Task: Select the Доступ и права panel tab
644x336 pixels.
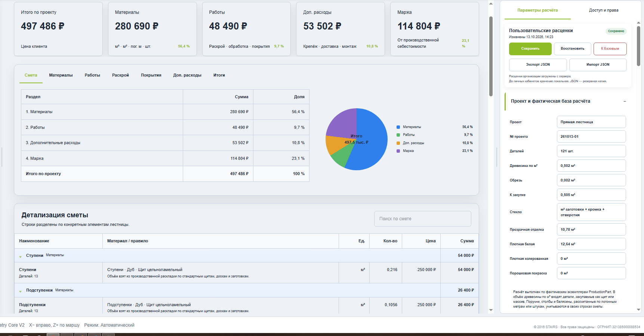Action: pos(604,10)
